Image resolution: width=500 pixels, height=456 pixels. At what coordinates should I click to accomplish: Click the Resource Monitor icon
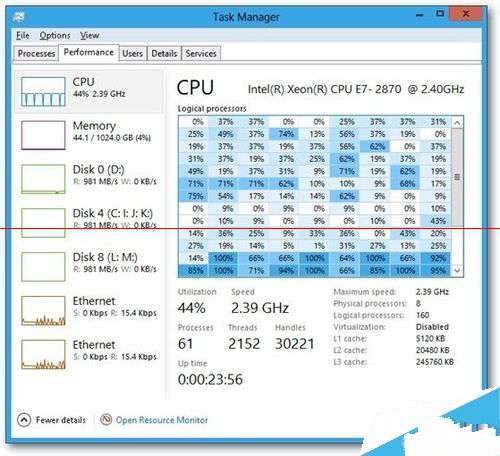(x=106, y=419)
